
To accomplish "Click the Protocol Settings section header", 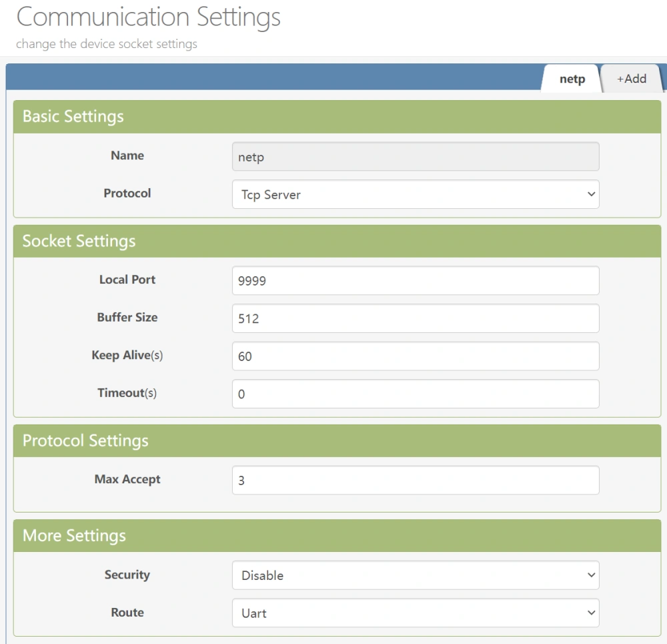I will point(337,441).
